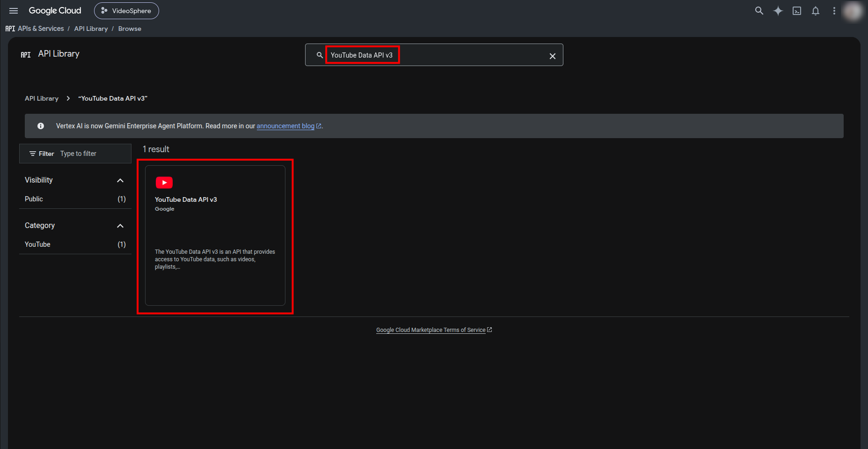Collapse the Category section

click(120, 226)
